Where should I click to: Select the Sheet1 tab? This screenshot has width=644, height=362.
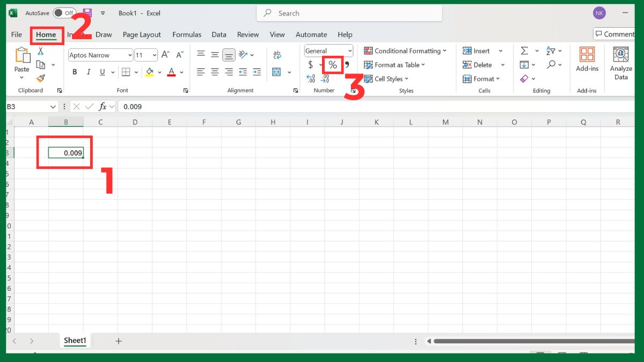pyautogui.click(x=75, y=340)
